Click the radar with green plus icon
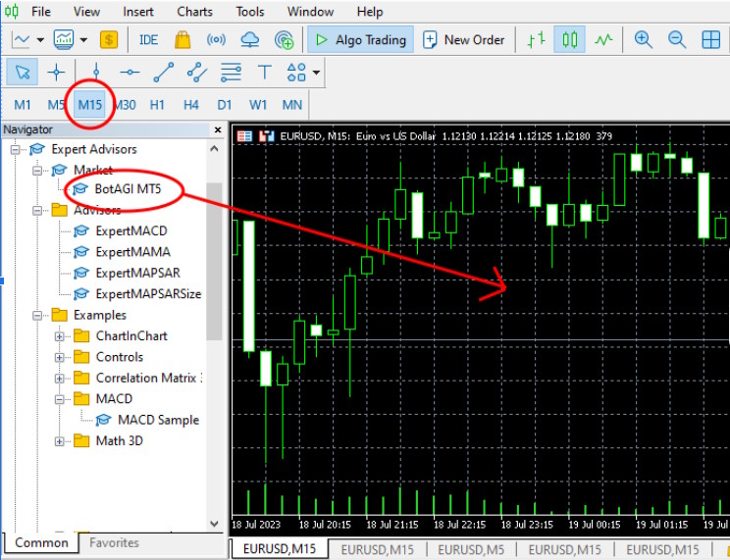The height and width of the screenshot is (560, 730). point(284,40)
